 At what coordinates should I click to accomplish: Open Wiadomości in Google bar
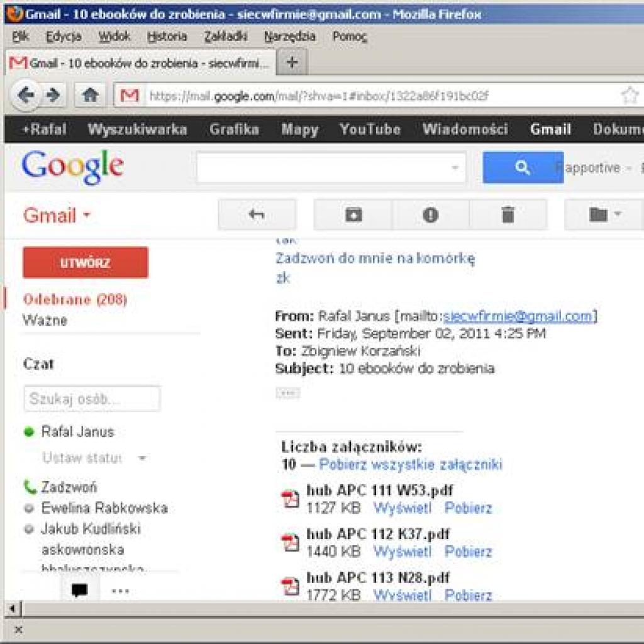465,130
